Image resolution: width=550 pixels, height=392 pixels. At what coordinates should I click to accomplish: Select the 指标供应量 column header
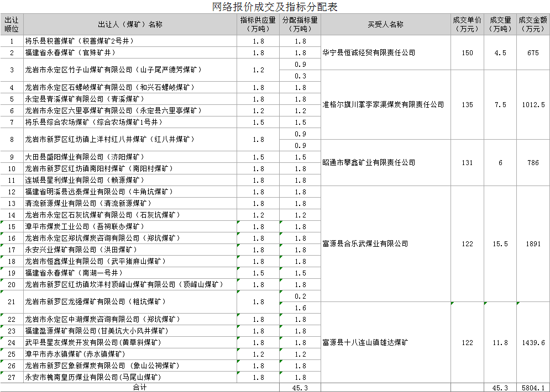click(258, 24)
